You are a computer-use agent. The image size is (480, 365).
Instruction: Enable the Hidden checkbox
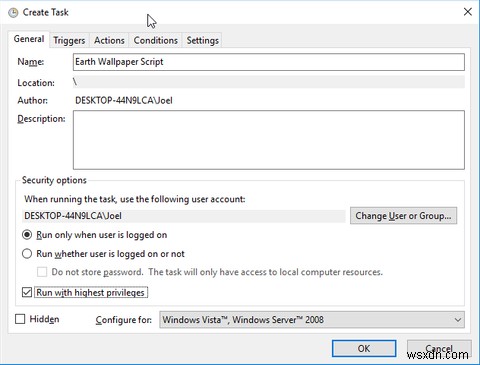pos(20,319)
